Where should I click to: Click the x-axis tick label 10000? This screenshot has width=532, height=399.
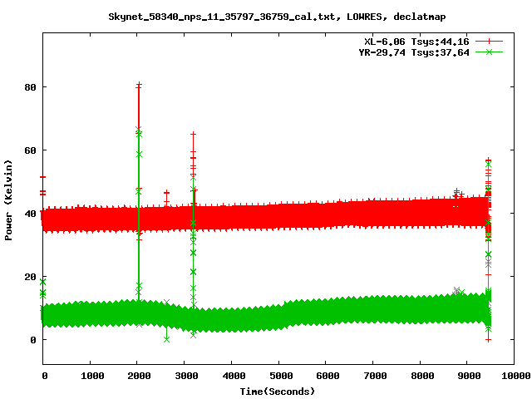[x=516, y=376]
